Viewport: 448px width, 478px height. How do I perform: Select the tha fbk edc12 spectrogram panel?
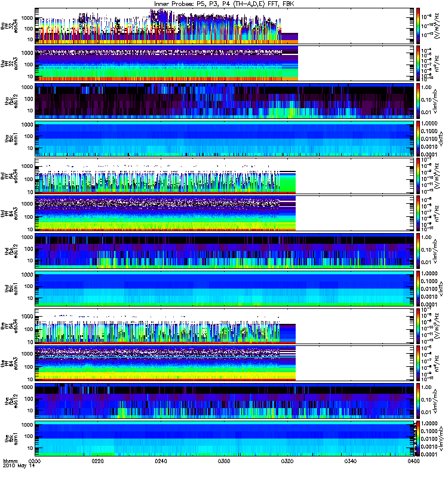225,101
